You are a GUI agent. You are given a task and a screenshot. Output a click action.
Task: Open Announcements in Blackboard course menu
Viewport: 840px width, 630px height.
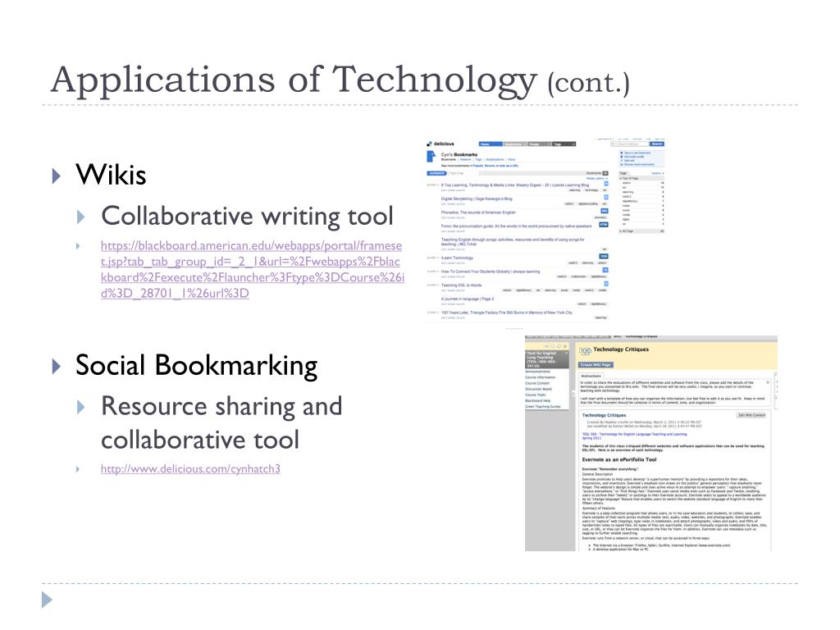[537, 372]
